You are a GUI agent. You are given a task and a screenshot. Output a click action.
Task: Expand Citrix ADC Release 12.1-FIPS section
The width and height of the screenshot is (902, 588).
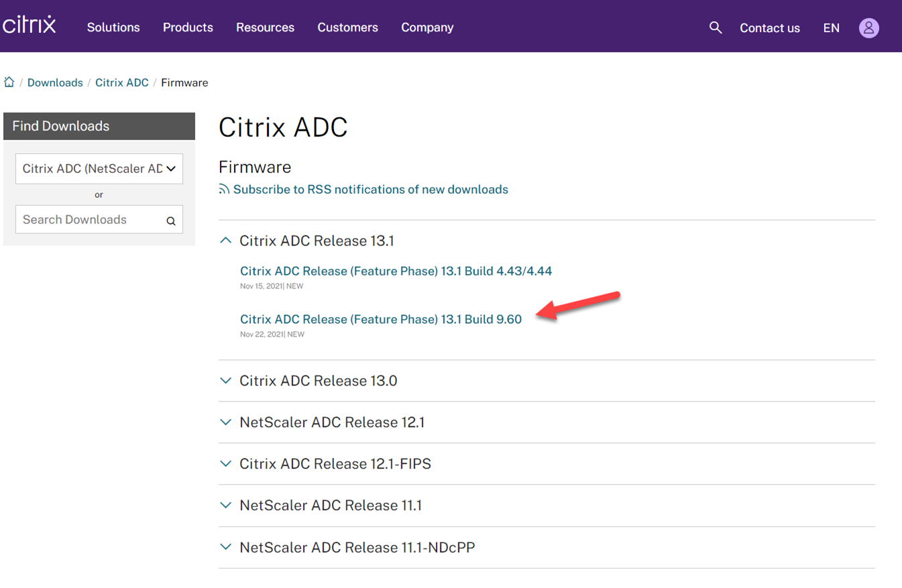pos(325,464)
